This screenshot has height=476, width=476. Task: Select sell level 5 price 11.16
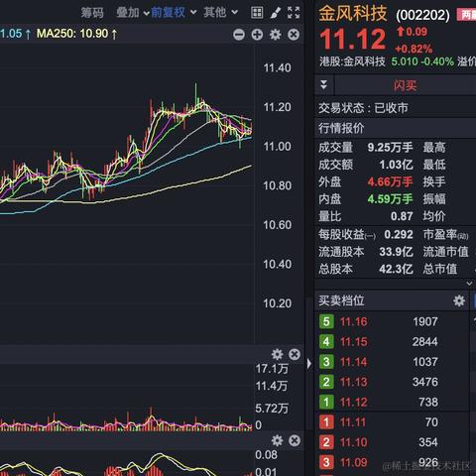coord(354,321)
